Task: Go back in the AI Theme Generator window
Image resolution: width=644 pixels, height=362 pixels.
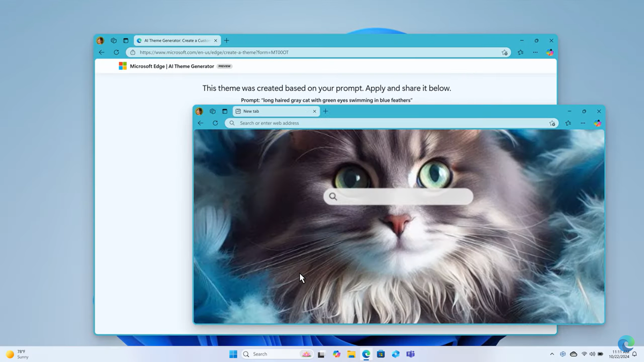Action: [102, 53]
